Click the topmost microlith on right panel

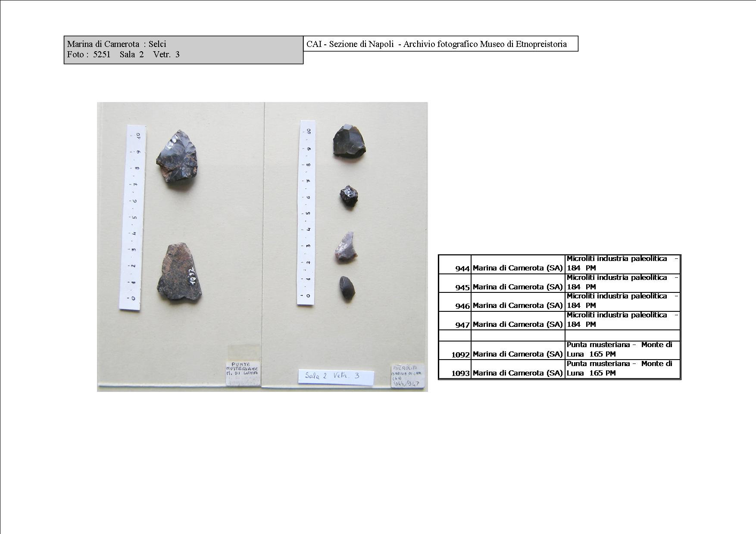coord(349,140)
